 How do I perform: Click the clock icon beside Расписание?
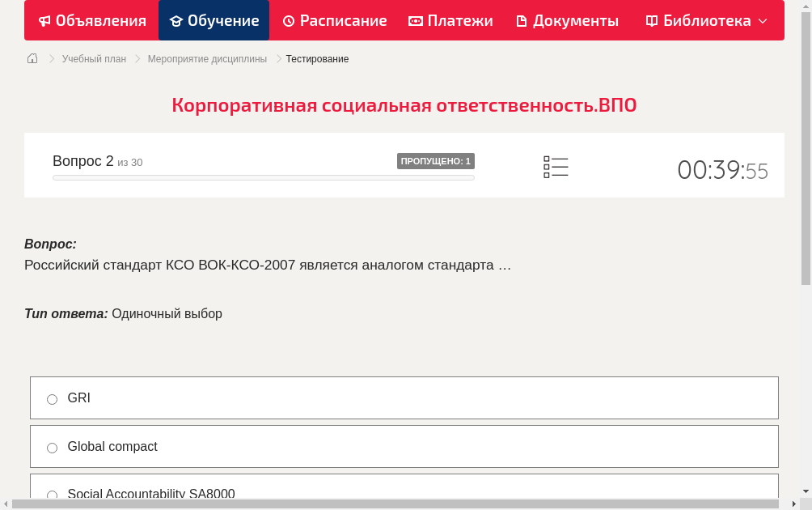(x=288, y=20)
